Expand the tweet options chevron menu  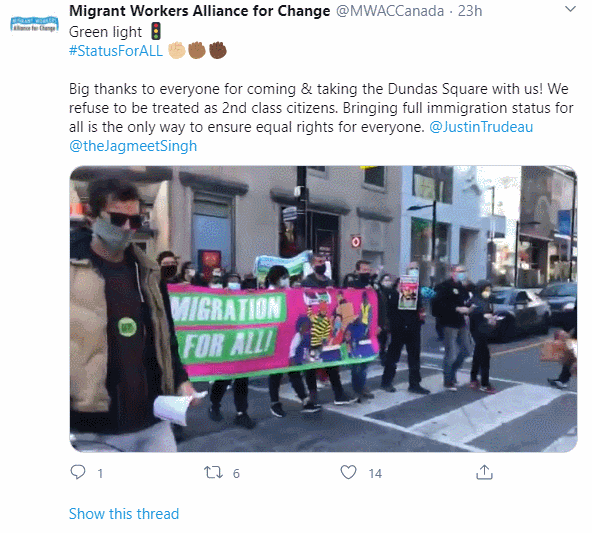pyautogui.click(x=570, y=9)
